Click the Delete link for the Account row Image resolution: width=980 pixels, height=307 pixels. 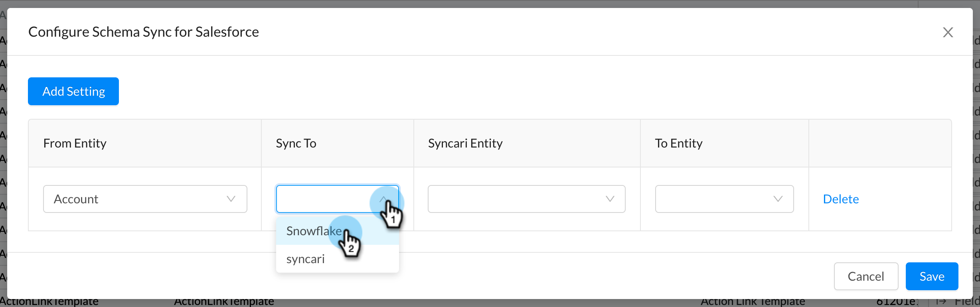[841, 199]
